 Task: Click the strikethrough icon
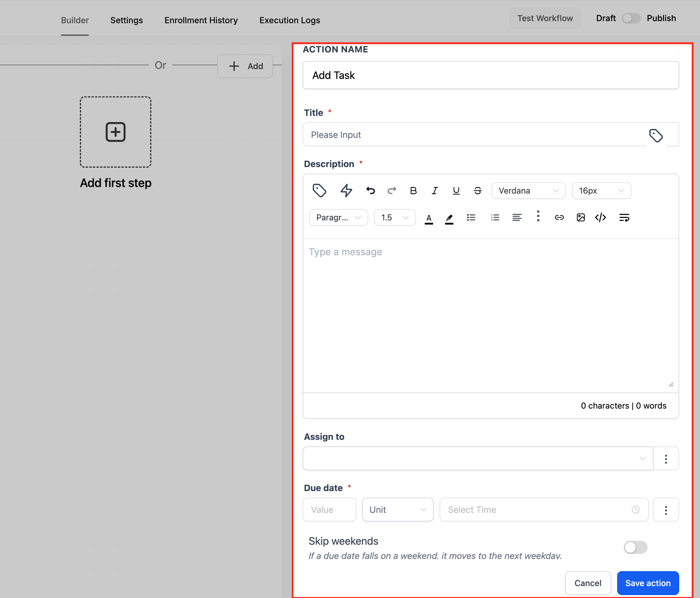click(x=477, y=191)
